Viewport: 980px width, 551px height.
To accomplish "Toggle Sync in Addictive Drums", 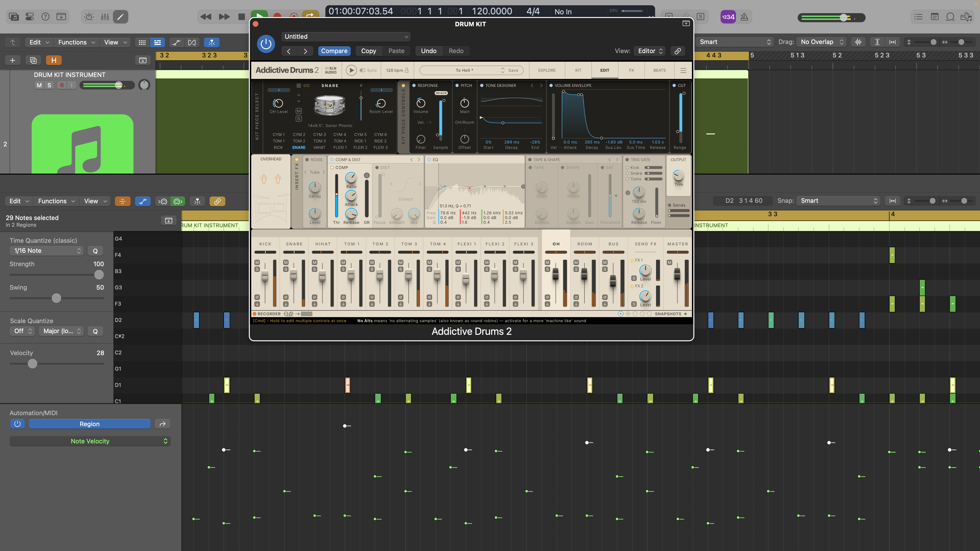I will pos(368,70).
